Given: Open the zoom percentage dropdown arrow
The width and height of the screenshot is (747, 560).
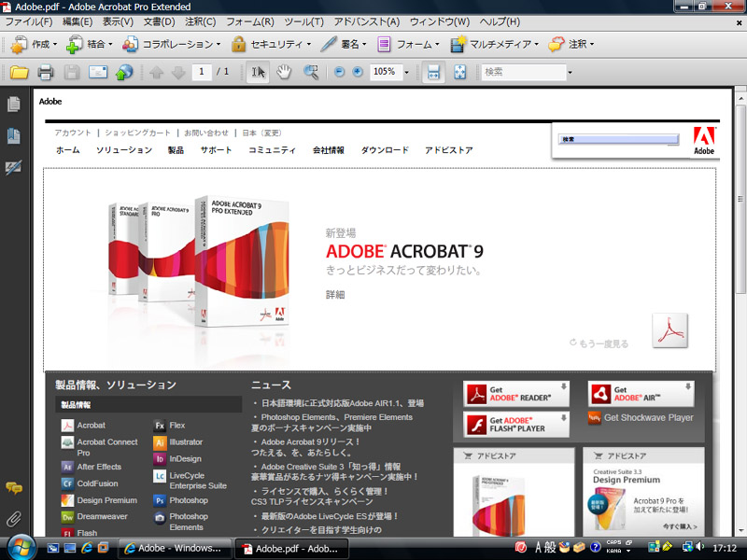Looking at the screenshot, I should [x=407, y=73].
